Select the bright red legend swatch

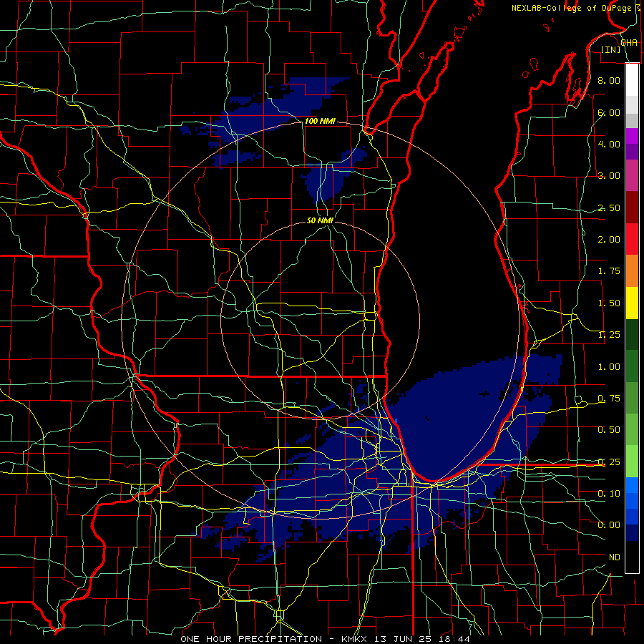[x=632, y=239]
